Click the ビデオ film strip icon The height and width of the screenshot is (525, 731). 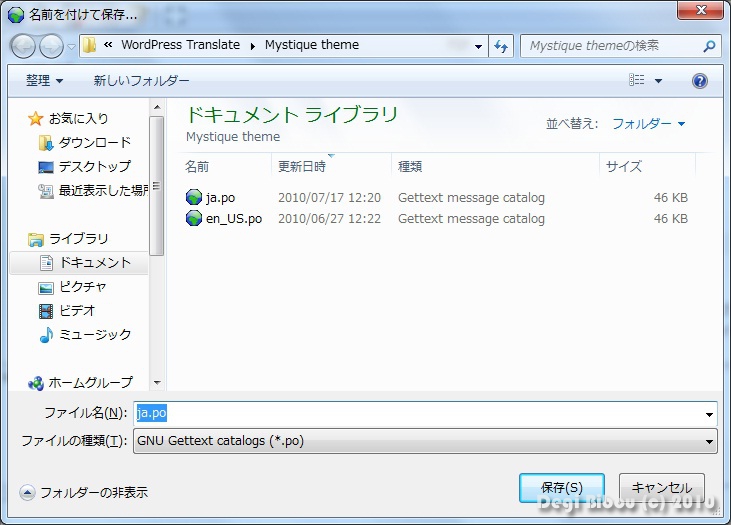click(x=46, y=311)
